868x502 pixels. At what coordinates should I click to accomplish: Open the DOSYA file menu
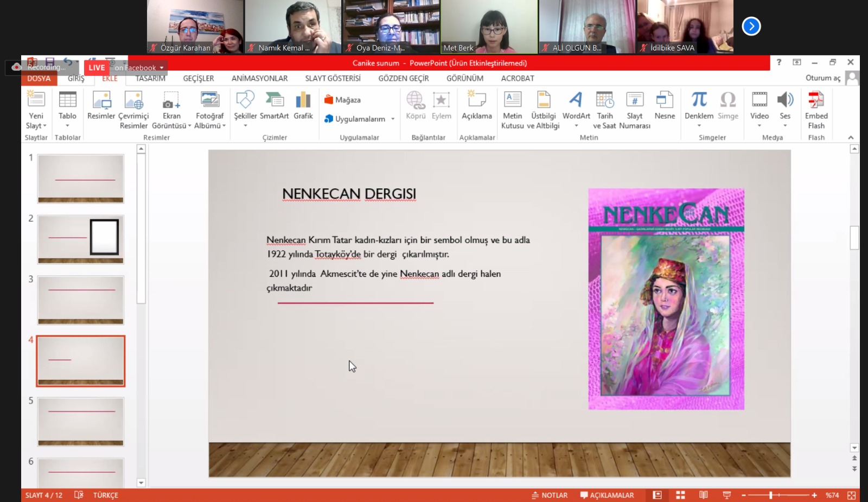click(39, 78)
